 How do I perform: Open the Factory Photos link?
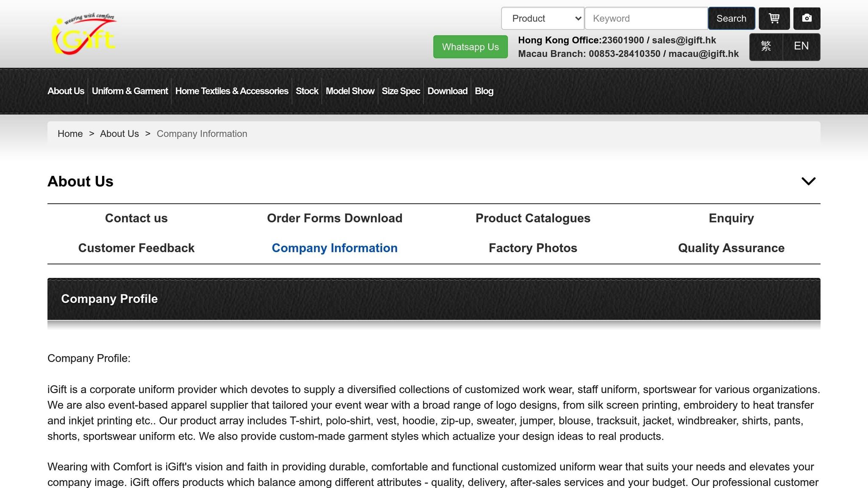coord(533,248)
